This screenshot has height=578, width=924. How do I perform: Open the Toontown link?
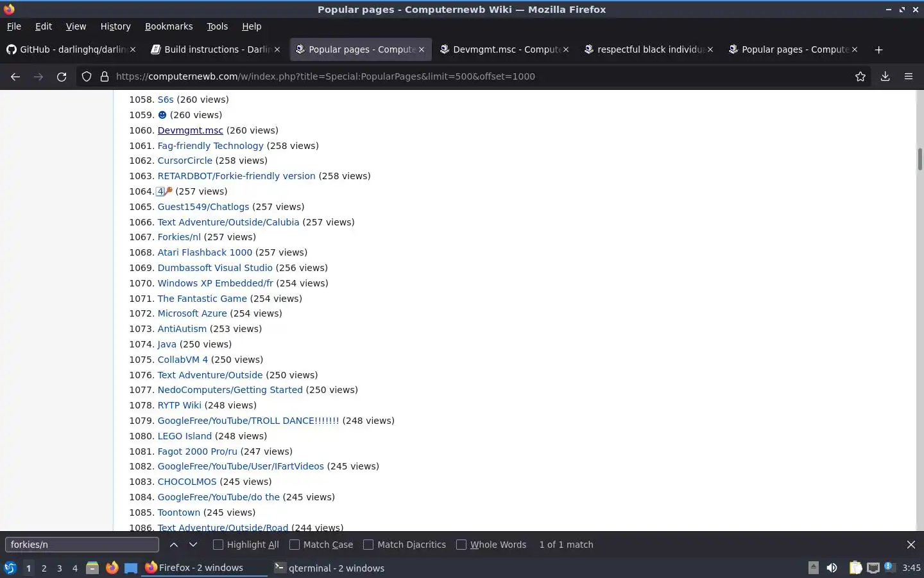tap(179, 512)
